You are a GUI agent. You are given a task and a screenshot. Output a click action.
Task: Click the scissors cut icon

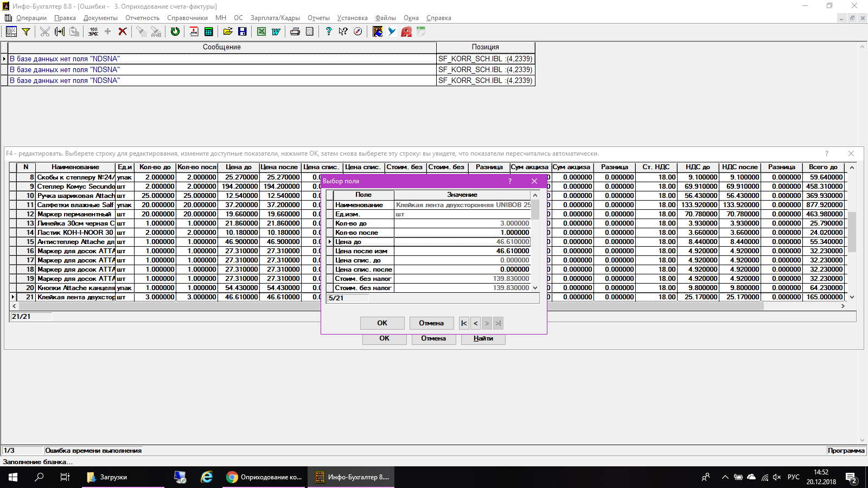[44, 31]
